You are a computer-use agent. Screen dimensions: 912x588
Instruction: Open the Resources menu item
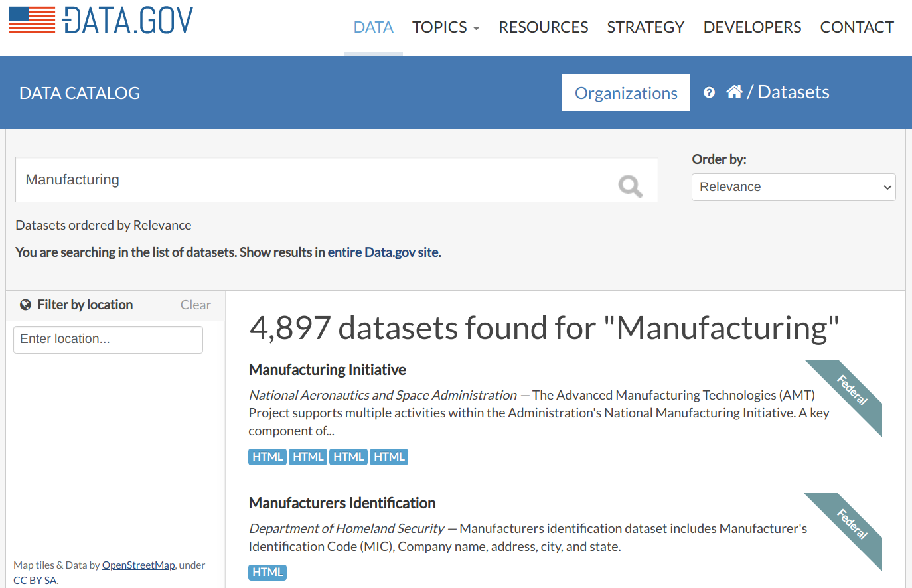[543, 27]
